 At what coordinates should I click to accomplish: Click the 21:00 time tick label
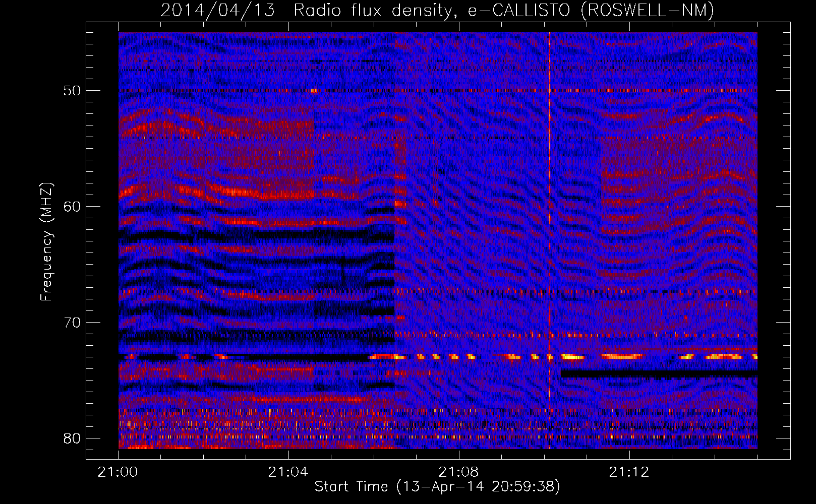tap(118, 472)
